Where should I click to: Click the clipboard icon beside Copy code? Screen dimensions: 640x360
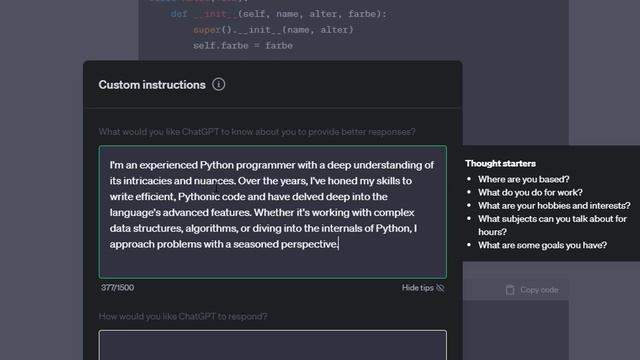click(x=510, y=290)
